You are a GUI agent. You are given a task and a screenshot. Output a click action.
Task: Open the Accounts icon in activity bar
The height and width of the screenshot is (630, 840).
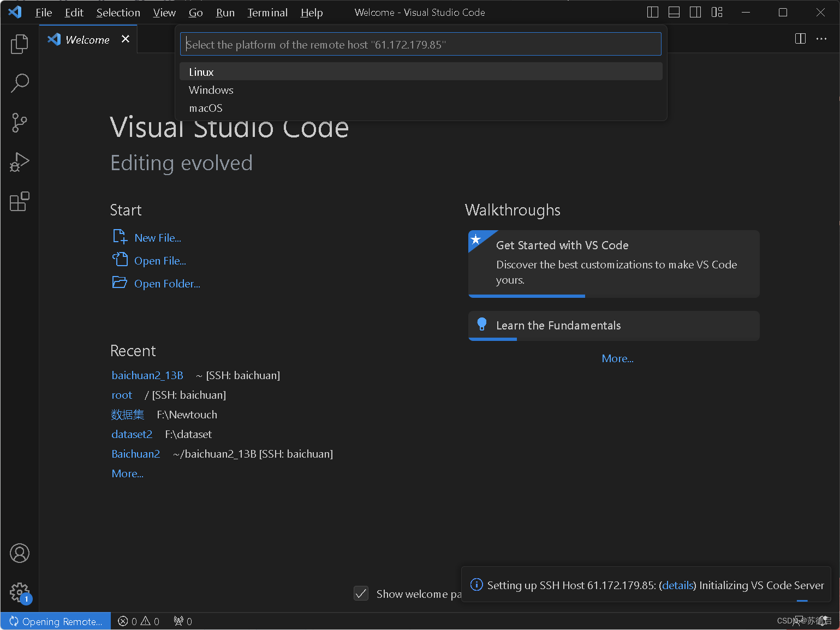point(20,553)
